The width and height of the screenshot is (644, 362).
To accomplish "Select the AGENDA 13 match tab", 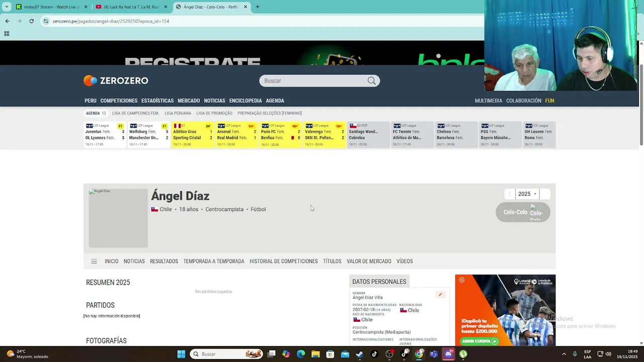I will pos(96,113).
